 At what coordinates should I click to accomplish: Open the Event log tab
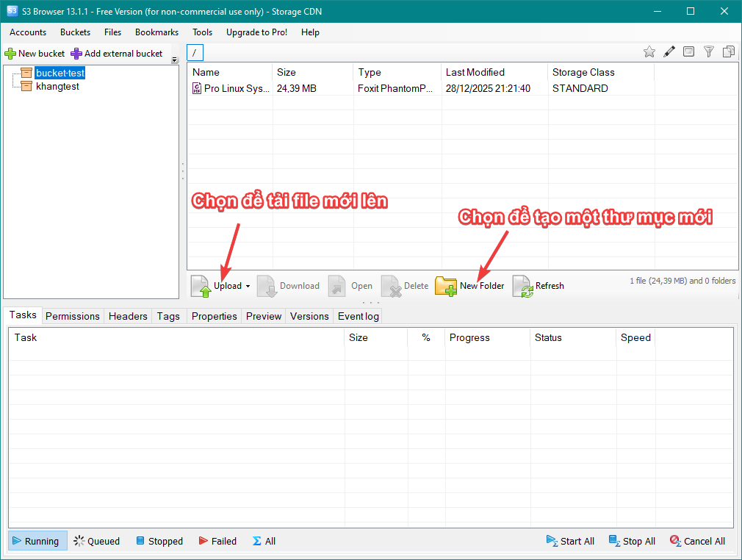tap(358, 316)
